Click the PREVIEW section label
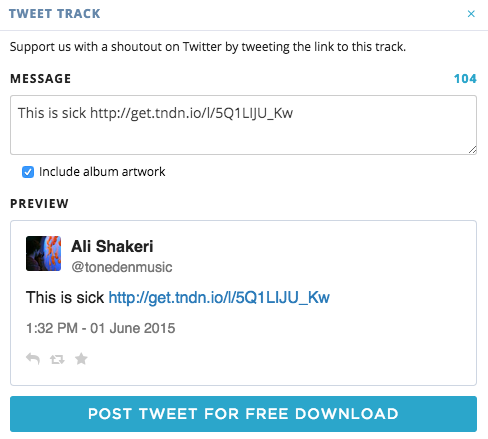 click(x=39, y=203)
